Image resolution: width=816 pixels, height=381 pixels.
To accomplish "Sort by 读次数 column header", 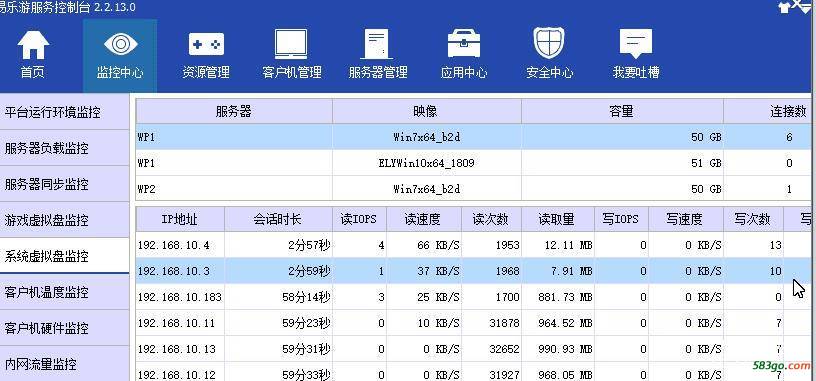I will click(491, 219).
